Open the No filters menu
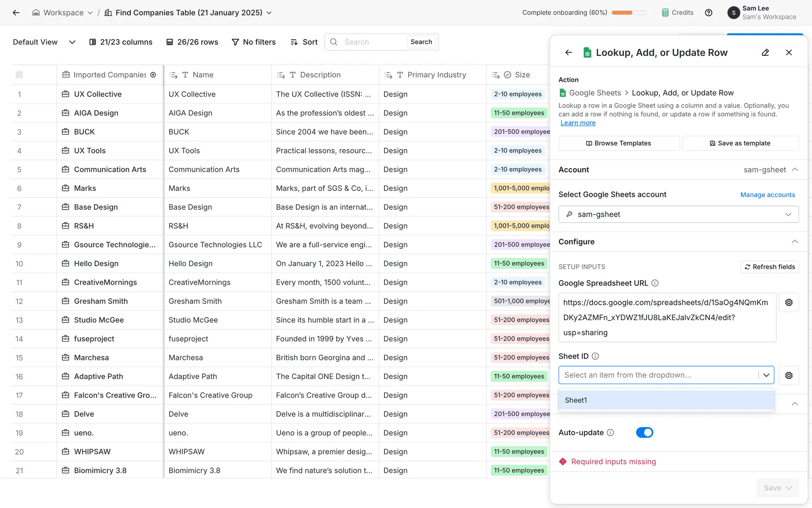Screen dimensions: 812x508 [254, 42]
